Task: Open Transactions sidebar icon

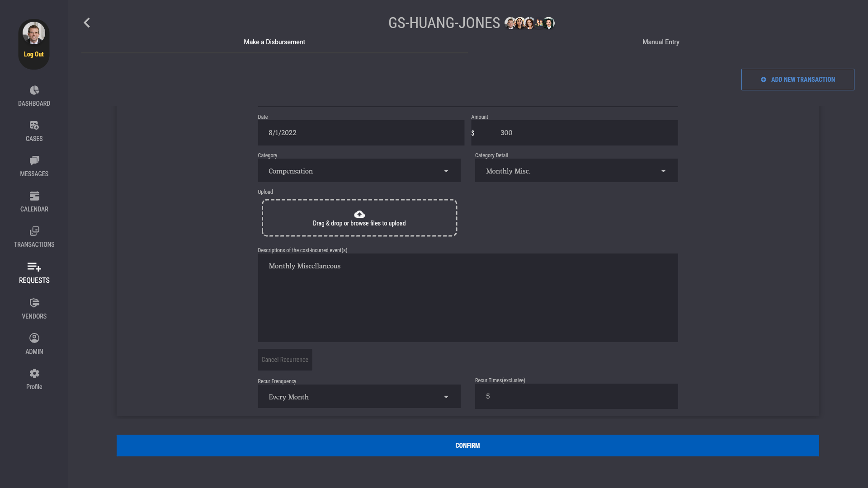Action: click(34, 231)
